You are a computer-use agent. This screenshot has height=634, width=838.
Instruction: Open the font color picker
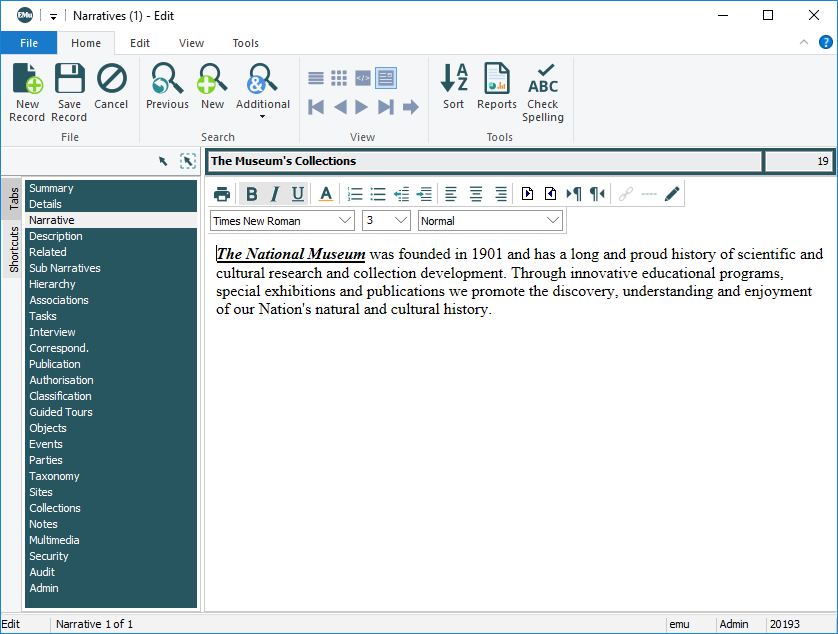tap(325, 194)
